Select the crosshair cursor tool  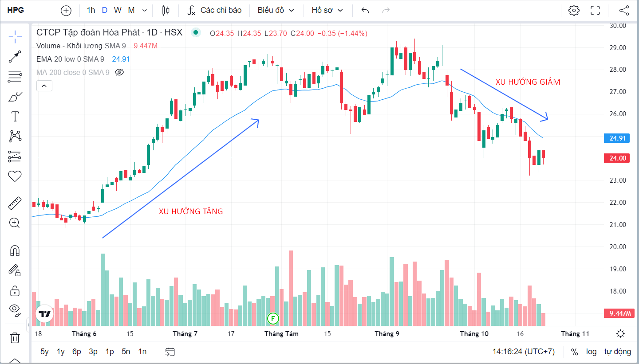[15, 37]
